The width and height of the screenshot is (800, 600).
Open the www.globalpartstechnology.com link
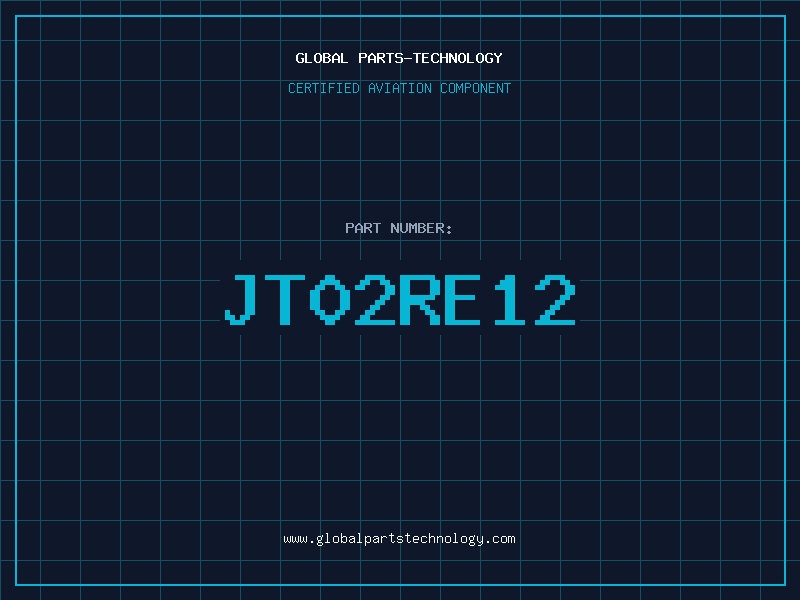(x=399, y=539)
